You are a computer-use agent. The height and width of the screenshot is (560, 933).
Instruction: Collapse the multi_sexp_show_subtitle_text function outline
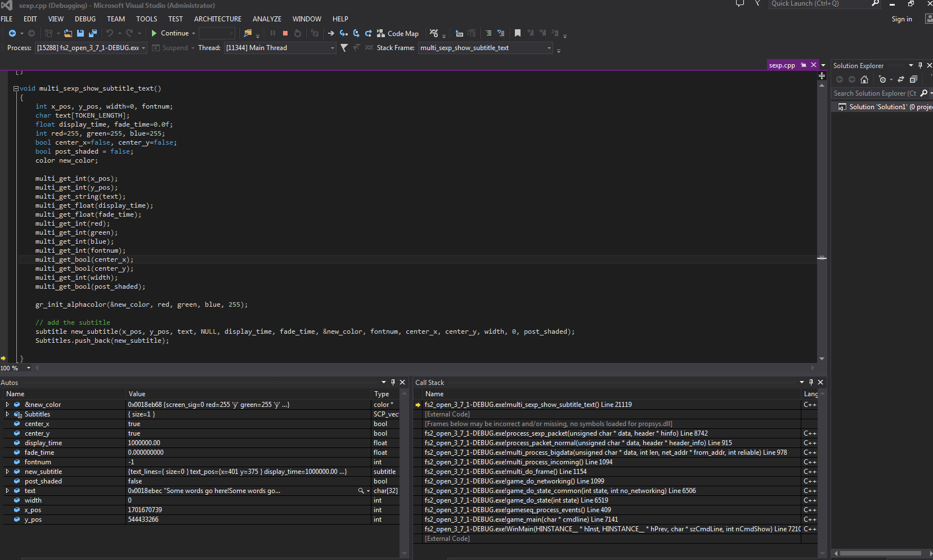[x=16, y=88]
